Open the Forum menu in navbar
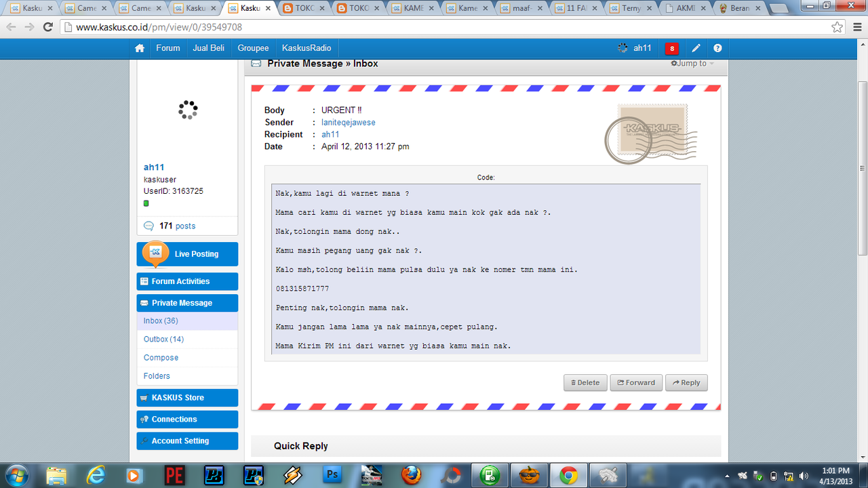Image resolution: width=868 pixels, height=488 pixels. [x=168, y=48]
